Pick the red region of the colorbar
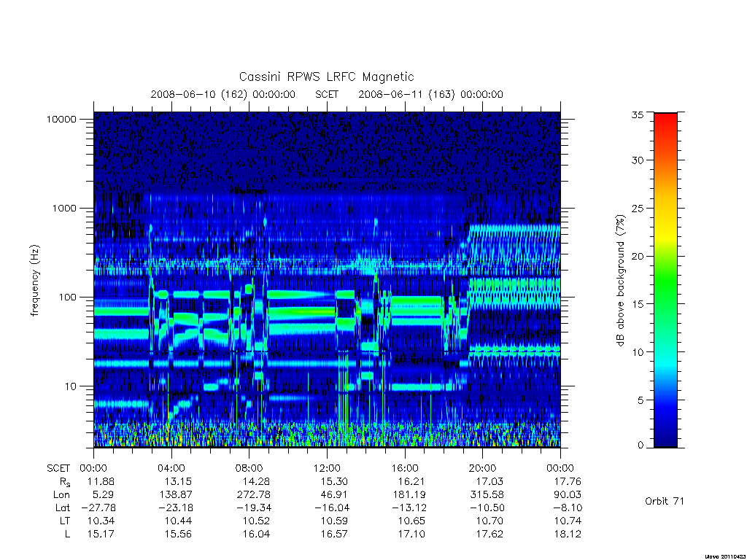The height and width of the screenshot is (560, 747). tap(665, 125)
